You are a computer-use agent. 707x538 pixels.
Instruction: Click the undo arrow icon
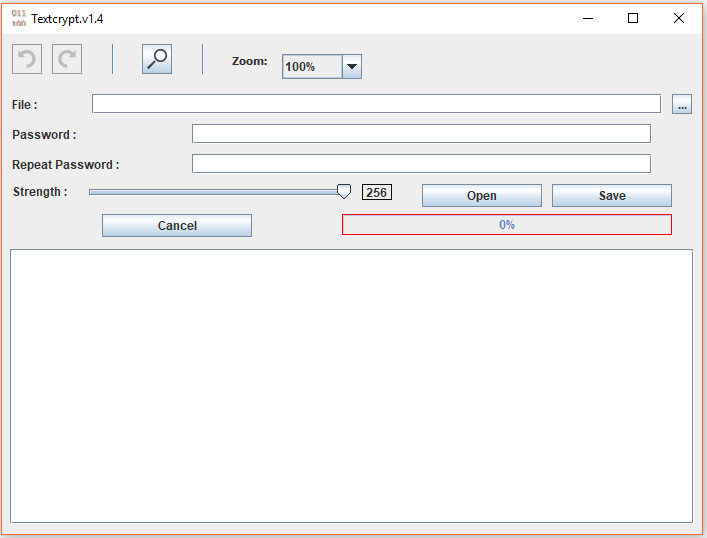pyautogui.click(x=27, y=59)
